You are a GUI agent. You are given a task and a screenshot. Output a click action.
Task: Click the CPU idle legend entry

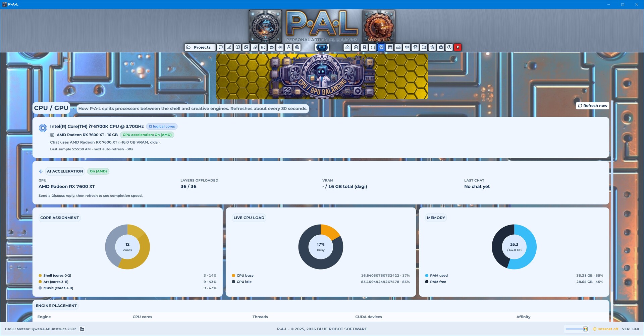[x=242, y=282]
